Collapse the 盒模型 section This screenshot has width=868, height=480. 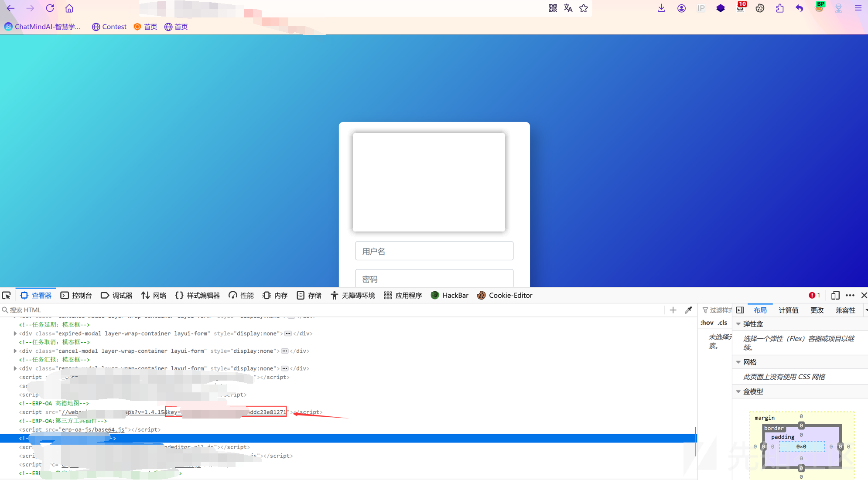(x=738, y=391)
